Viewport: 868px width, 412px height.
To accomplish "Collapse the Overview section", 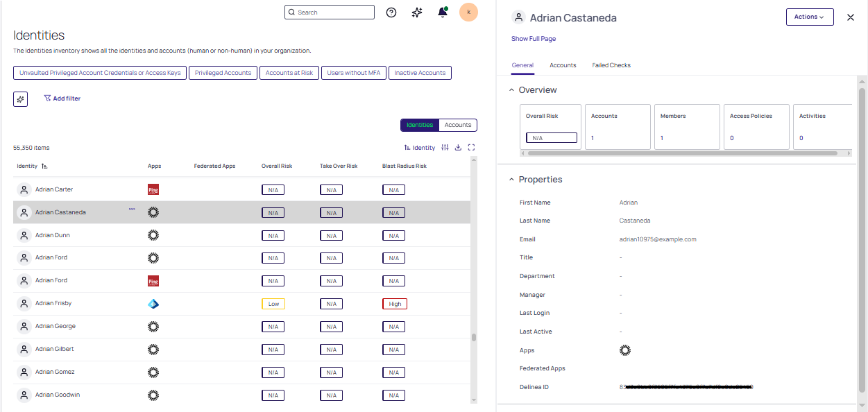I will click(512, 90).
